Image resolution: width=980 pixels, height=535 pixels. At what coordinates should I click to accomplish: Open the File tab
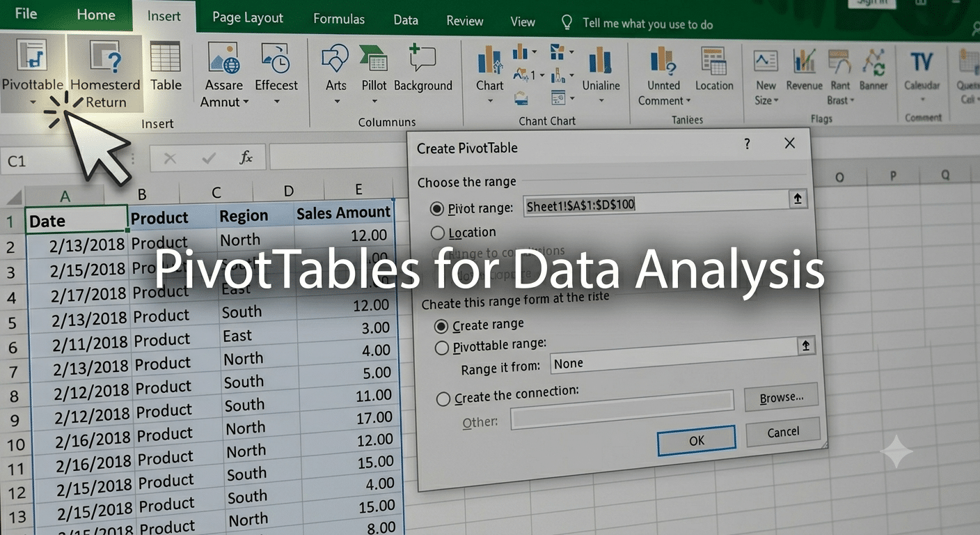26,14
